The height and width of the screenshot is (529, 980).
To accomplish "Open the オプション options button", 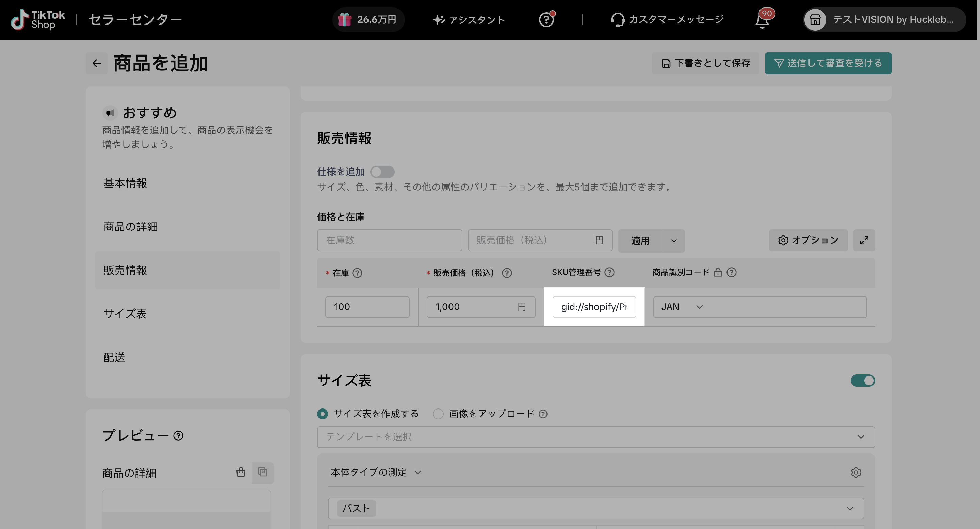I will click(808, 240).
